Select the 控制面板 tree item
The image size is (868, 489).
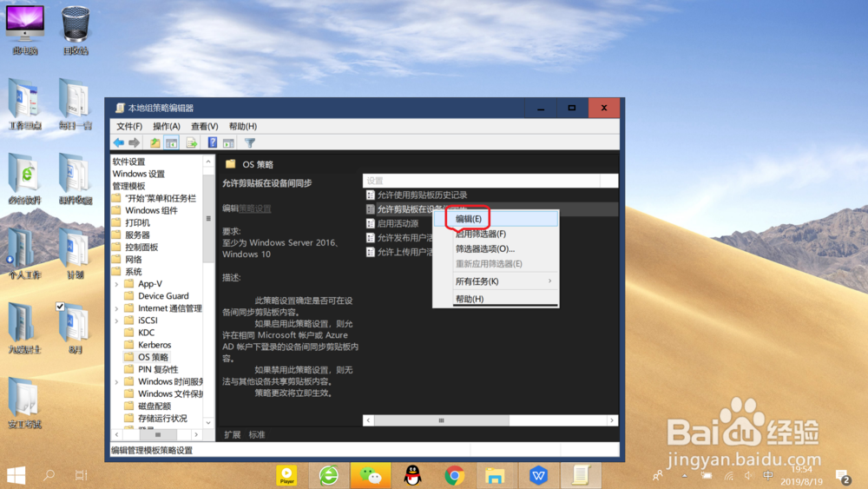[141, 247]
